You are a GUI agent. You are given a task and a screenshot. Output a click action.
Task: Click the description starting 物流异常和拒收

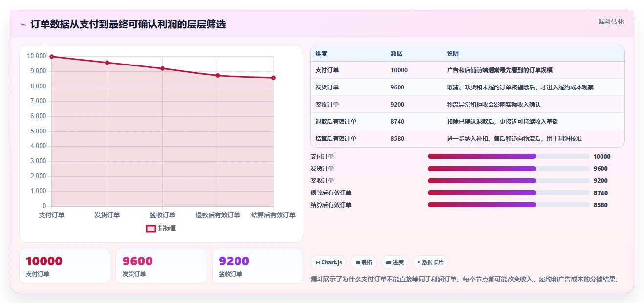click(x=494, y=105)
